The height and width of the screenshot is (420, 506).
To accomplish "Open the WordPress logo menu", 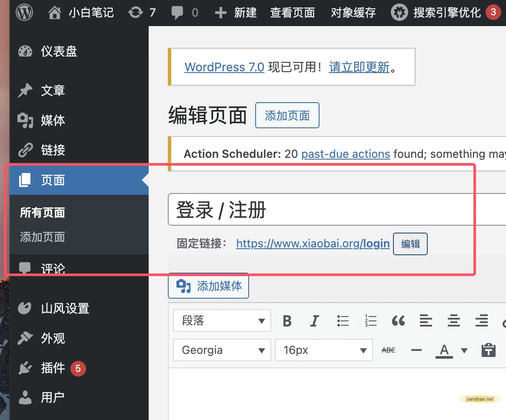I will 24,13.
